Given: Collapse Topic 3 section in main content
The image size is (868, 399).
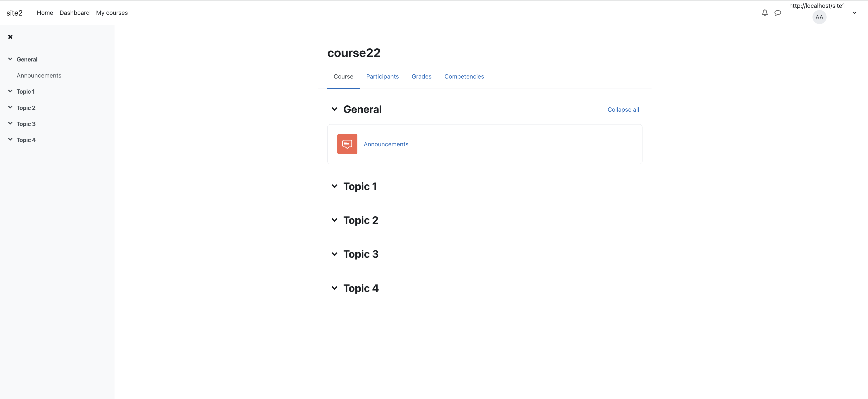Looking at the screenshot, I should [334, 254].
